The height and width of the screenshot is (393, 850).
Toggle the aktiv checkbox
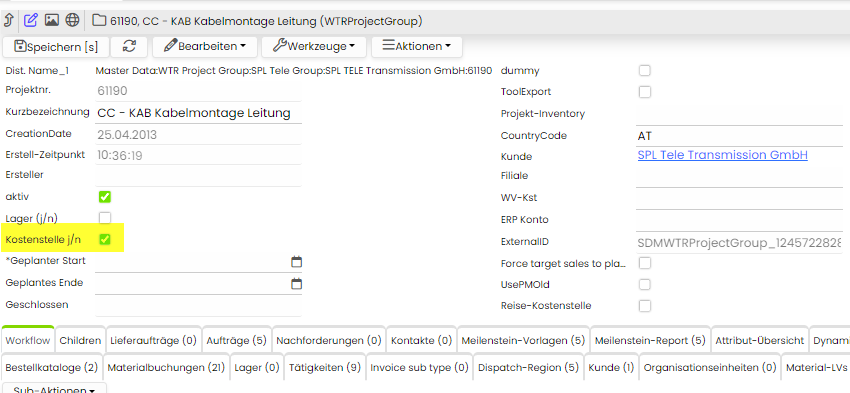105,196
